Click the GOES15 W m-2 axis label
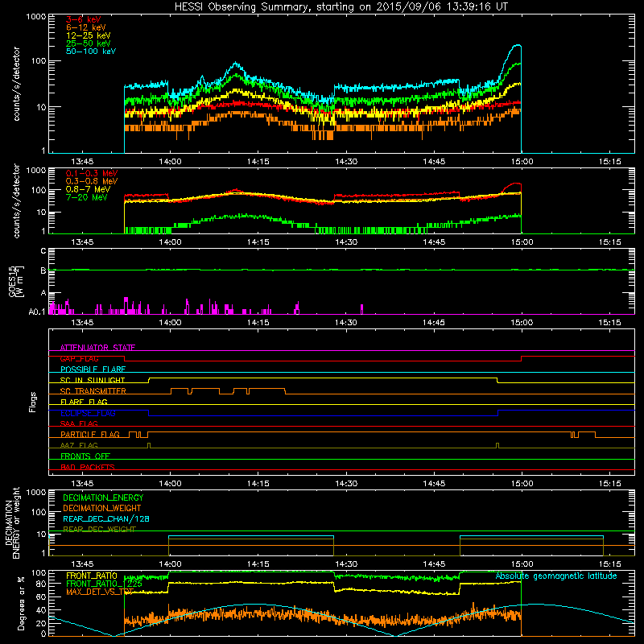This screenshot has height=644, width=644. [16, 281]
